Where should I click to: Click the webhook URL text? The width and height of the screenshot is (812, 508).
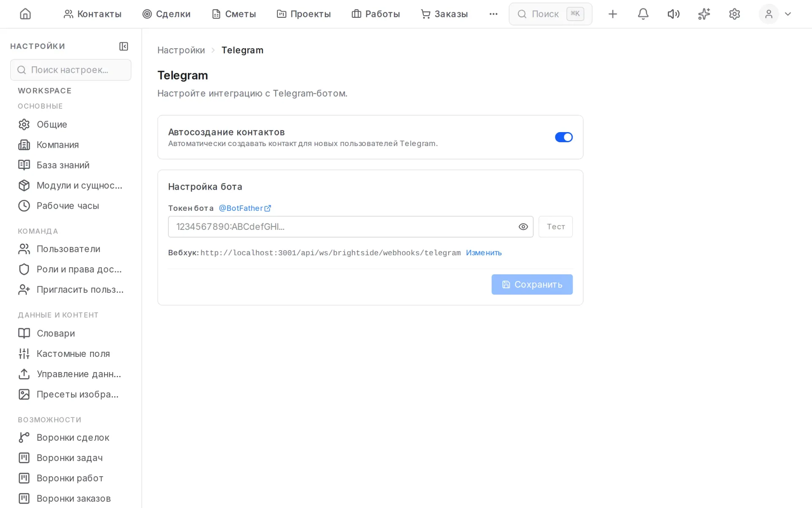click(330, 253)
